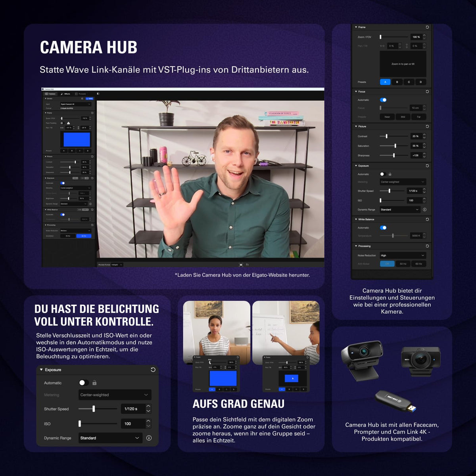The width and height of the screenshot is (476, 476).
Task: Turn off automatic white balance in the panel containing Focus
Action: click(383, 228)
